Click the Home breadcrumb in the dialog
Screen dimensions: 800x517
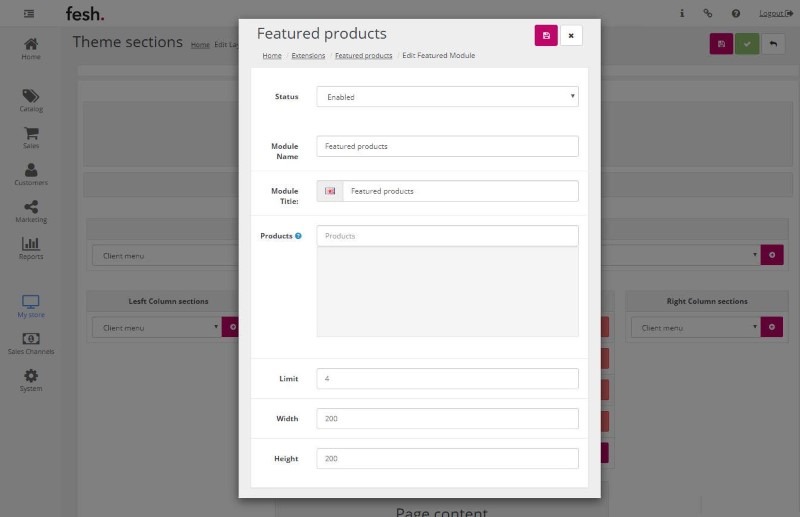pos(272,56)
